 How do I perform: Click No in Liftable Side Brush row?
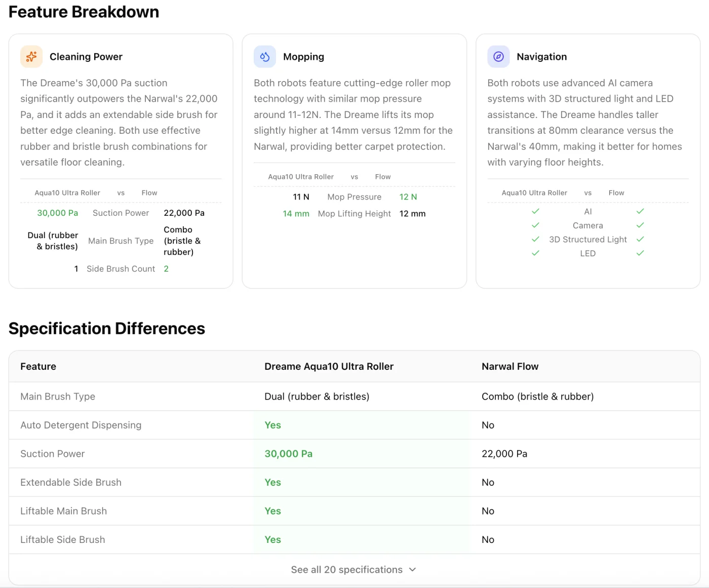click(488, 540)
